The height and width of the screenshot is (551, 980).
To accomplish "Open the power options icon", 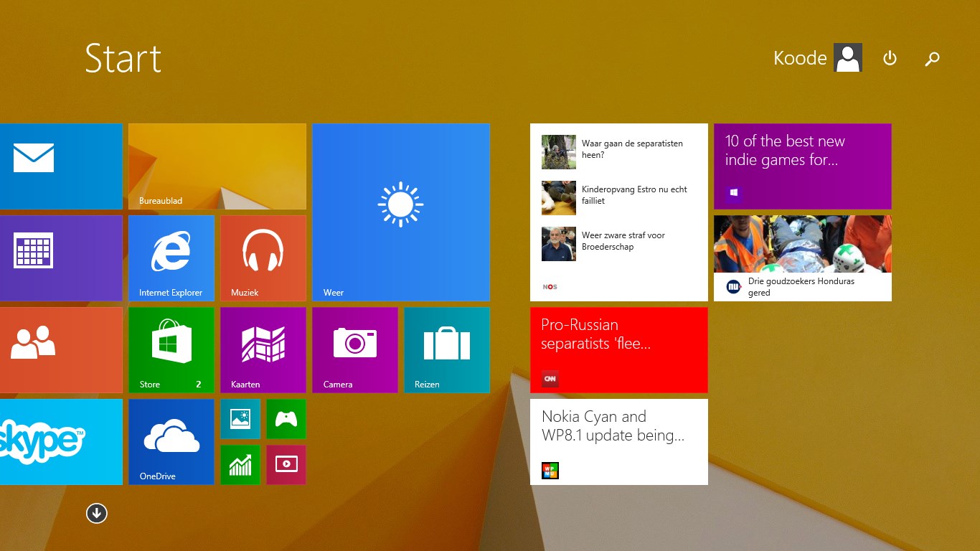I will 890,58.
